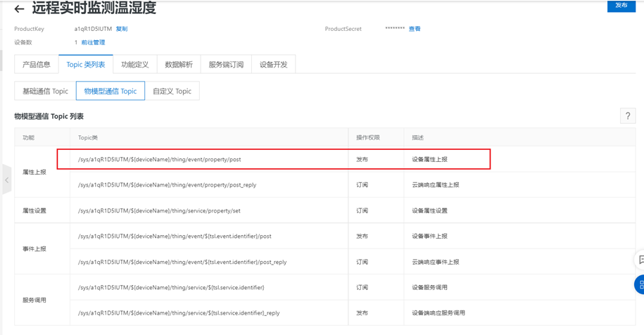Screen dimensions: 644x335
Task: Click the 物模型通信 Topic 列表 heading
Action: [x=49, y=116]
